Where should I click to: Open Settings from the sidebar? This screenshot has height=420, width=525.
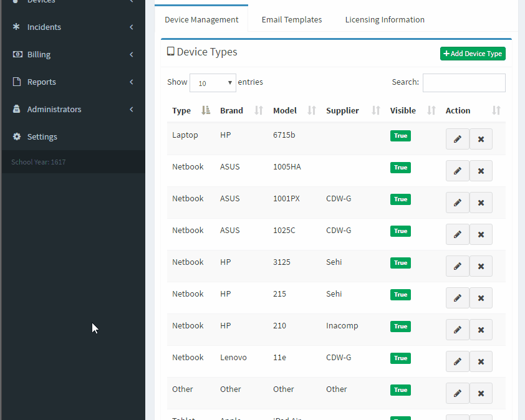pos(73,137)
